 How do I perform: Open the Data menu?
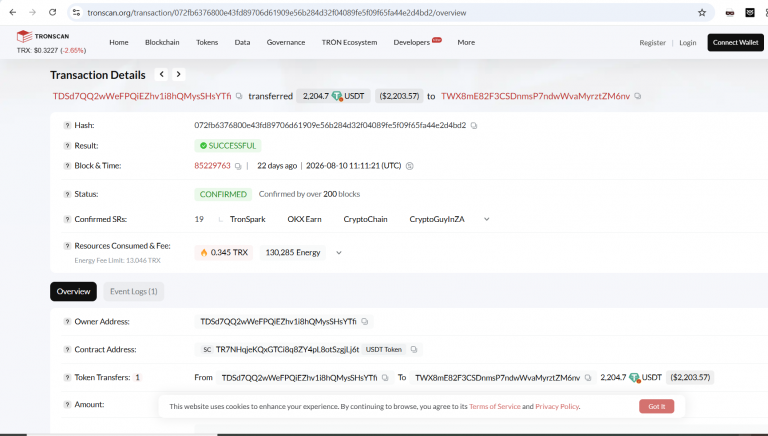click(242, 43)
